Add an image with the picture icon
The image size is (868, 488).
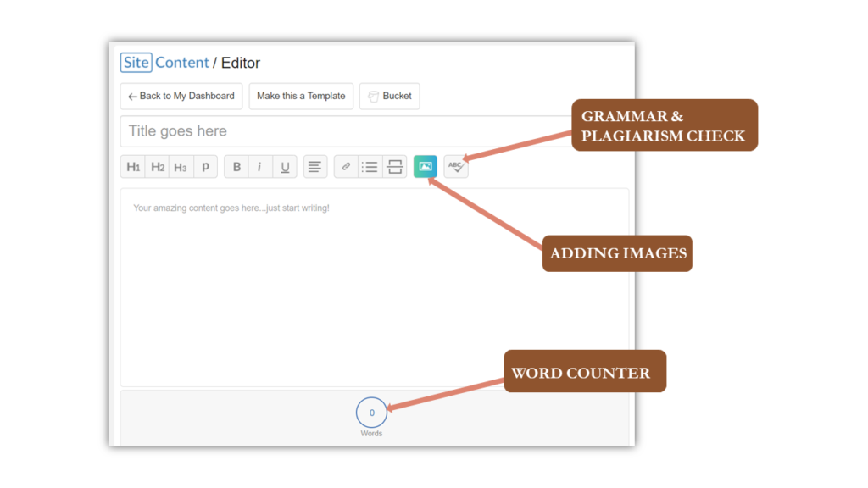pos(426,167)
